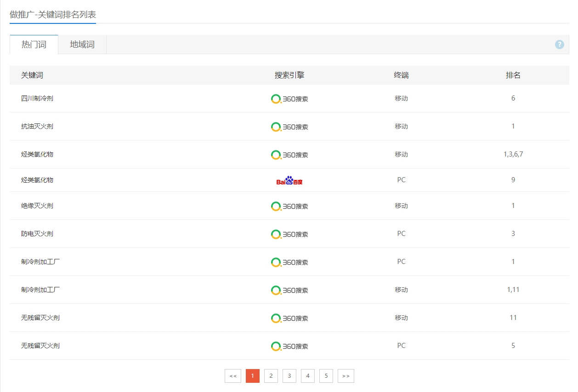This screenshot has height=392, width=578.
Task: Click the 排名 column header
Action: point(513,75)
